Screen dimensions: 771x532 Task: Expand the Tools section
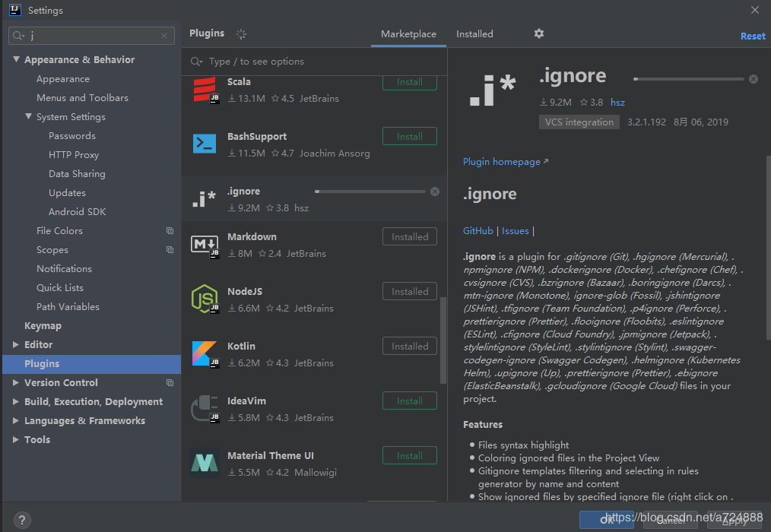coord(16,439)
